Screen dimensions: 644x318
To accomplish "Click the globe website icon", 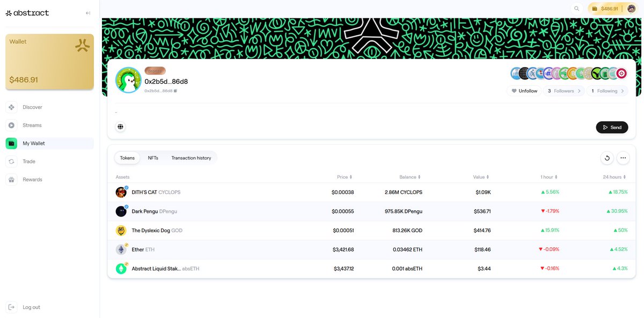I will 121,127.
